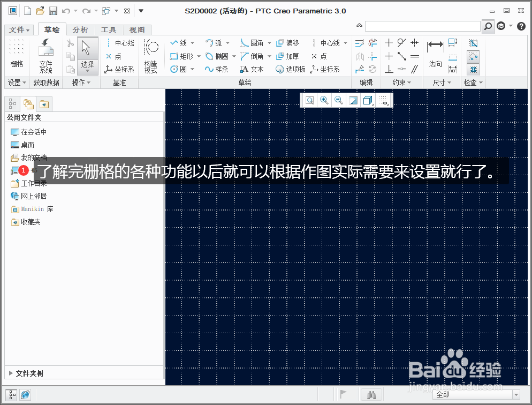Switch to the Sketch tab
This screenshot has height=405, width=532.
tap(51, 30)
